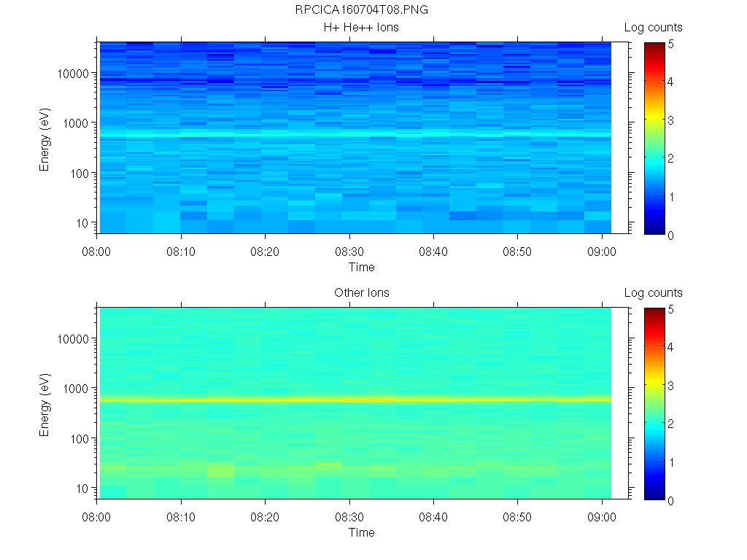
Task: Click the 0 label on the H+ He++ colorbar
Action: click(x=671, y=236)
